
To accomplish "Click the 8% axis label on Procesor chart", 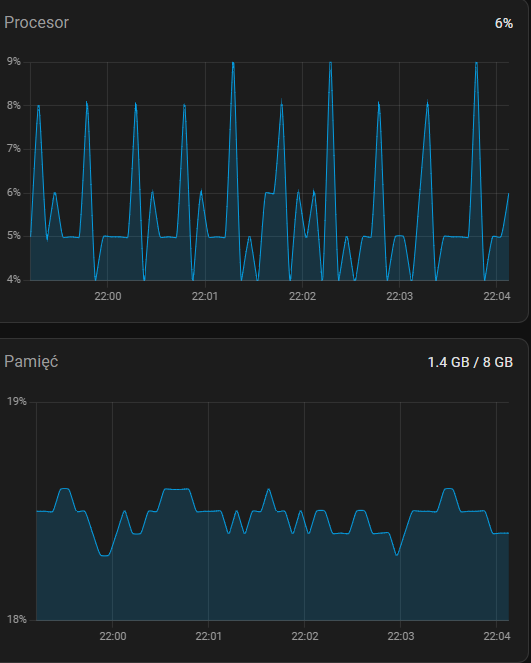I will click(x=14, y=105).
